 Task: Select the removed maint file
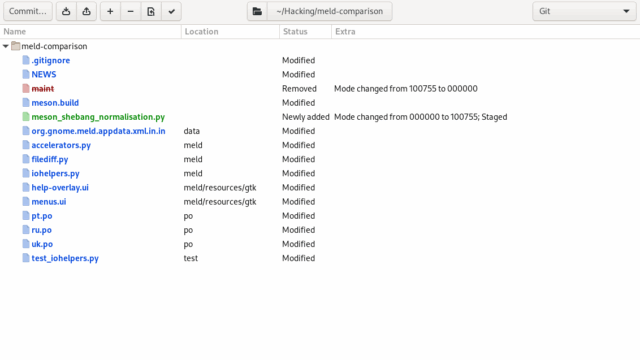[42, 89]
